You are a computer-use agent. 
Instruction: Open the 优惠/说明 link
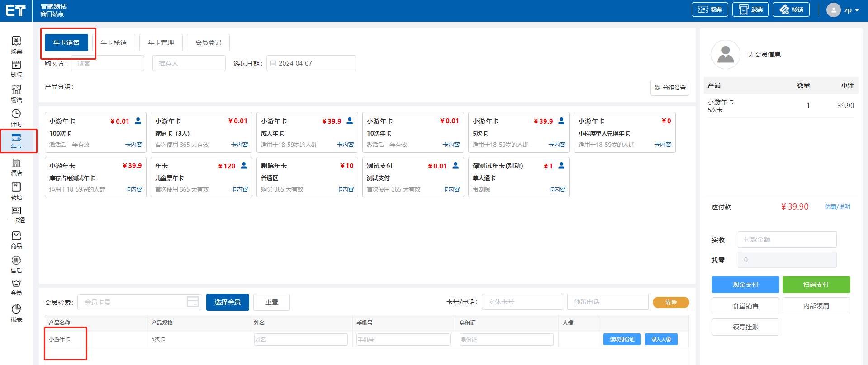[x=837, y=206]
